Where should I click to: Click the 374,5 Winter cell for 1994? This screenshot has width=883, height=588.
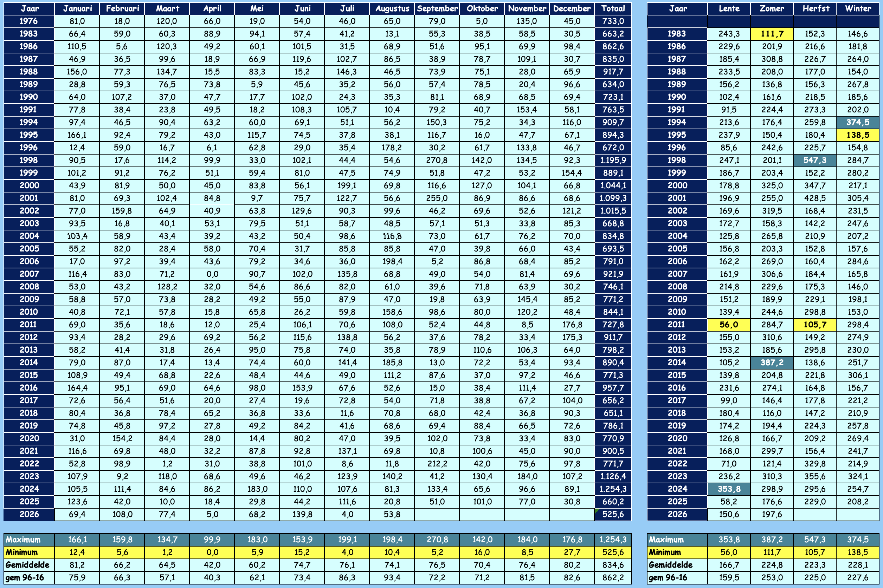tap(857, 122)
